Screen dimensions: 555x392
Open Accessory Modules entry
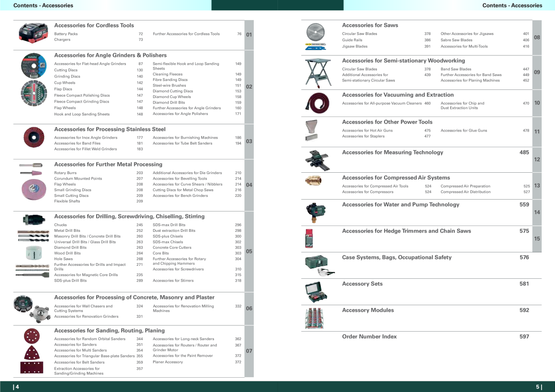tap(368, 310)
